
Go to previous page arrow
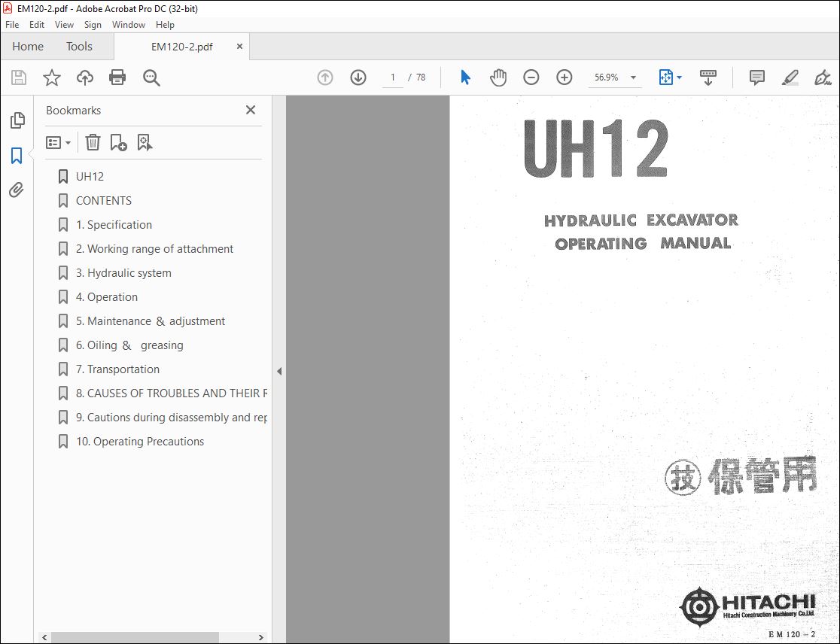[325, 77]
